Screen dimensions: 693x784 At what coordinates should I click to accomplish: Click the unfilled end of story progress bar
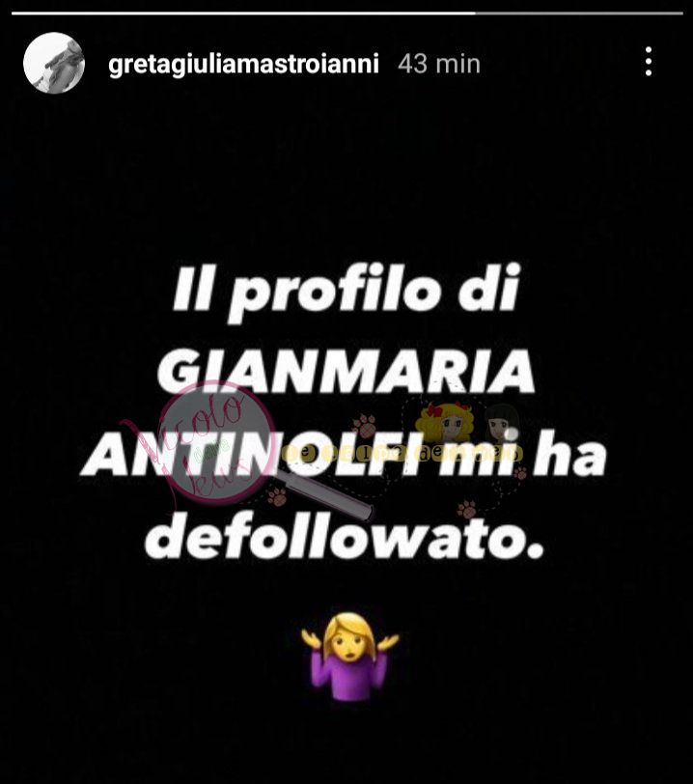click(x=579, y=14)
